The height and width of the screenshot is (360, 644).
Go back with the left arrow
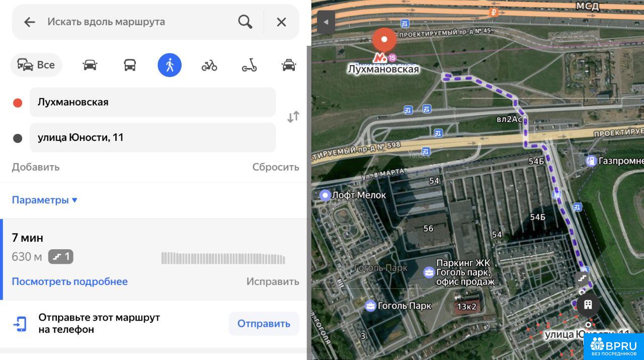point(30,22)
